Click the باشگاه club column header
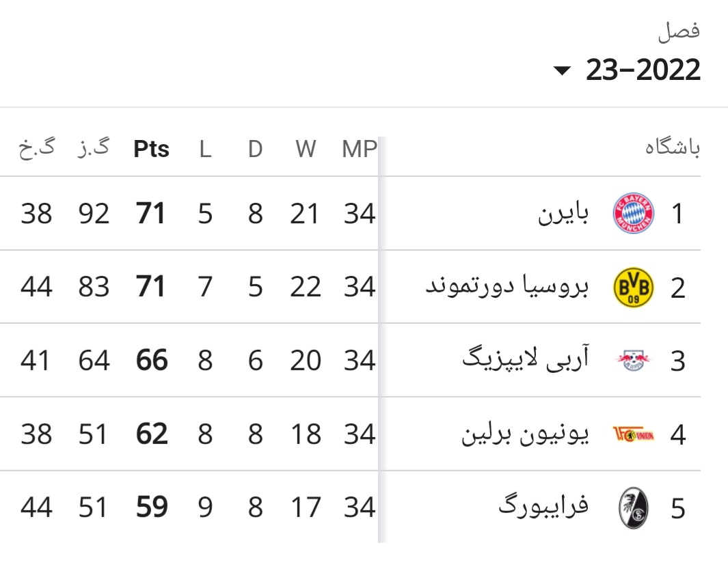This screenshot has width=728, height=569. point(673,148)
